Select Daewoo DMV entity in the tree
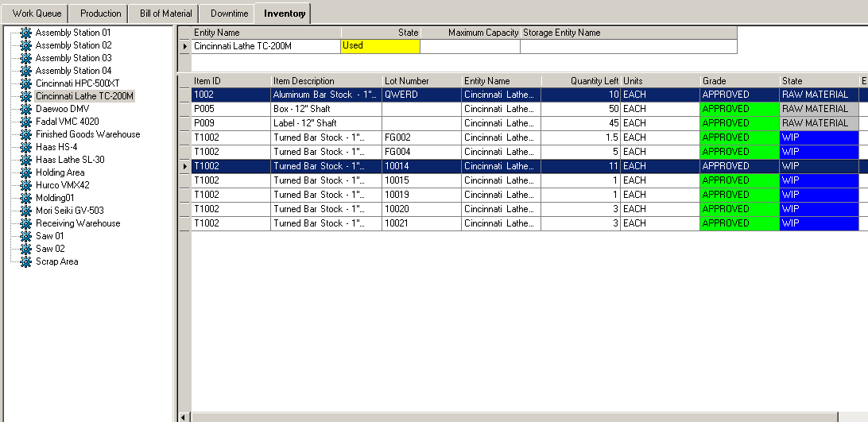The width and height of the screenshot is (868, 422). tap(62, 109)
